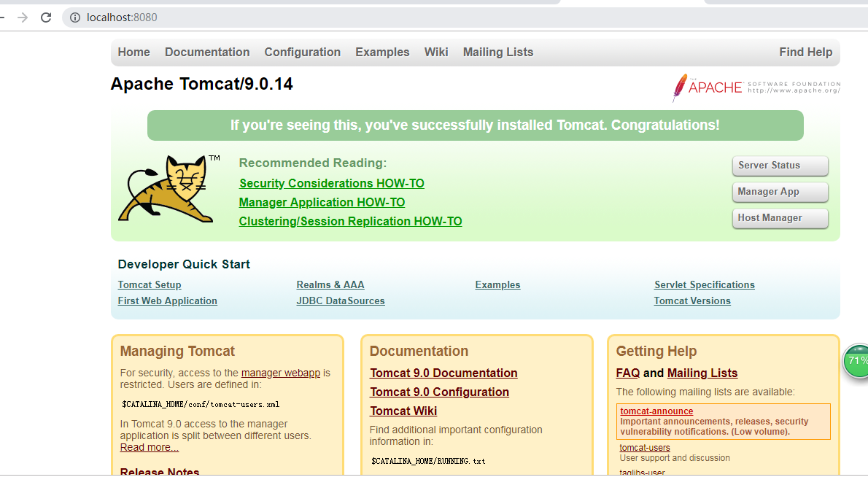This screenshot has height=477, width=868.
Task: Click the Getting Help heading
Action: [x=656, y=352]
